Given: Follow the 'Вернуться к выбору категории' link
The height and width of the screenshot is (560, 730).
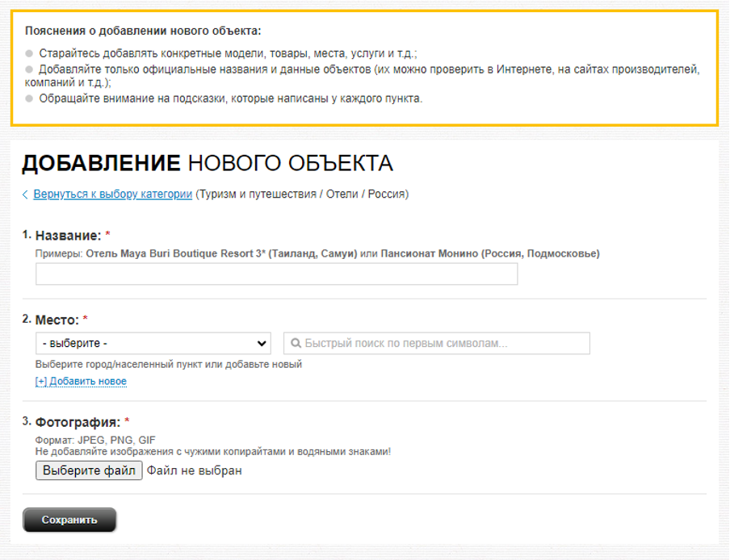Looking at the screenshot, I should coord(112,194).
